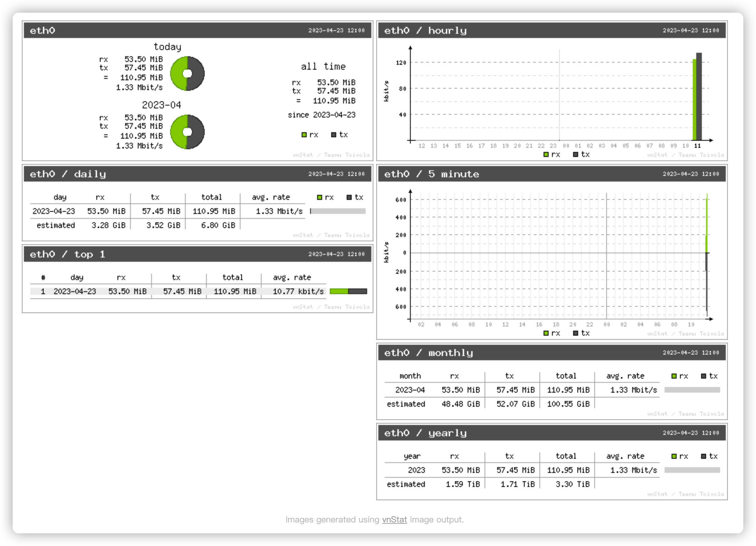Click rx legend square under 5 minute graph

546,333
